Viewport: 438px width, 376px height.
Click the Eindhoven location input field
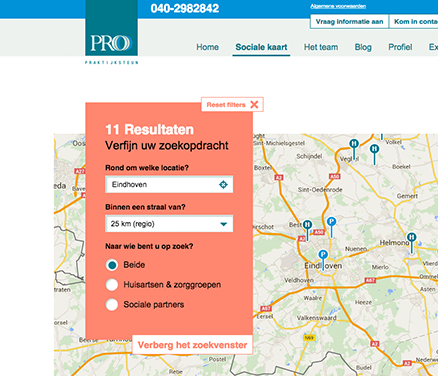point(169,184)
